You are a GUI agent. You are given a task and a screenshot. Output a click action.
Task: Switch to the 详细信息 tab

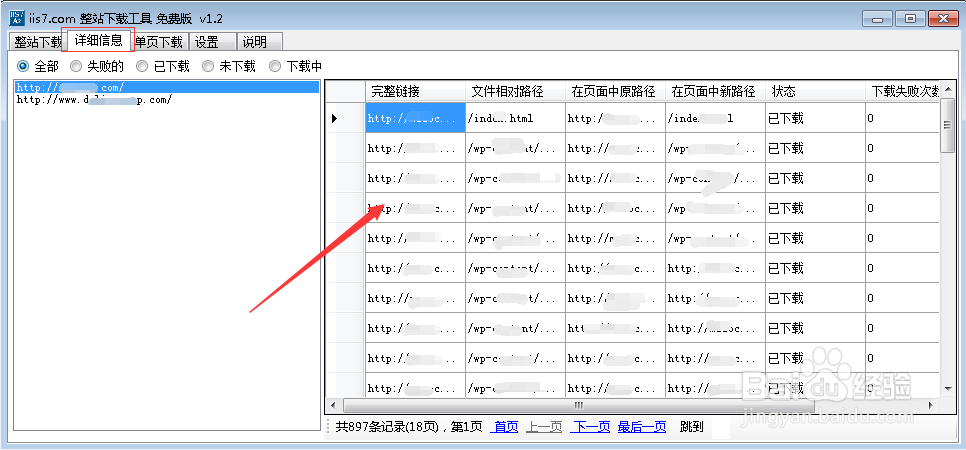[x=98, y=41]
